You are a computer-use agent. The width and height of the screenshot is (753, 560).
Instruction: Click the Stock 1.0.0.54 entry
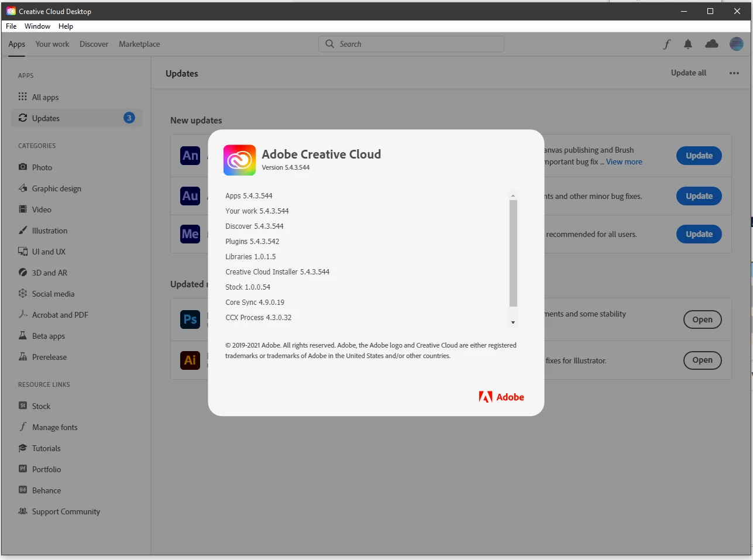(248, 287)
